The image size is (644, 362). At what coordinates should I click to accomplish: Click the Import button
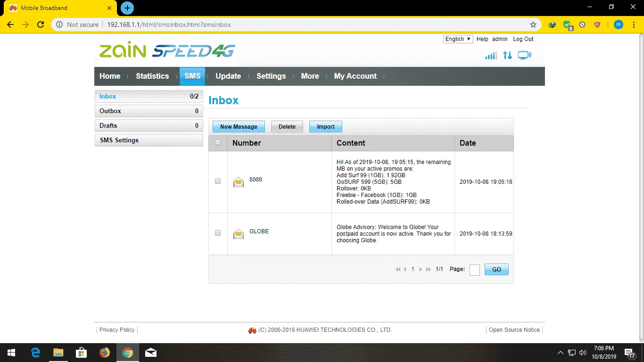[x=326, y=126]
